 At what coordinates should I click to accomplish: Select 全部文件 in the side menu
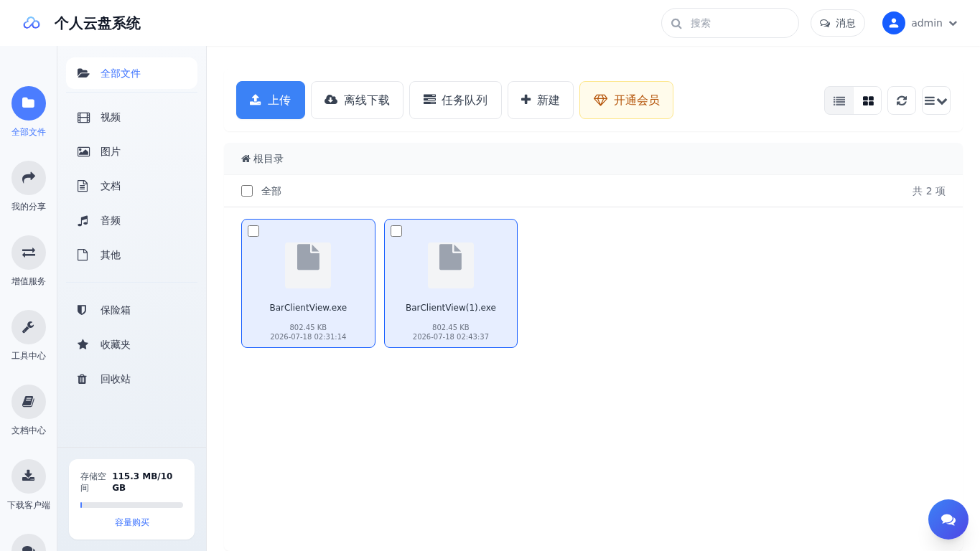pyautogui.click(x=131, y=73)
